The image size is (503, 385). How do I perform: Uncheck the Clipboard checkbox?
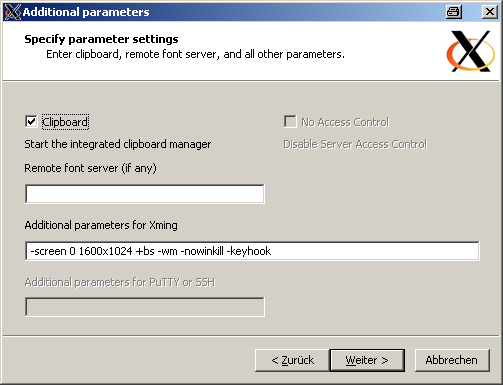click(x=31, y=122)
